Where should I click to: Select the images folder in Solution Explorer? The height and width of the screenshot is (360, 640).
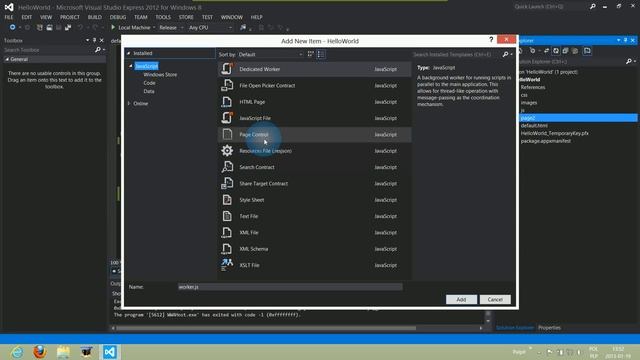click(x=529, y=102)
